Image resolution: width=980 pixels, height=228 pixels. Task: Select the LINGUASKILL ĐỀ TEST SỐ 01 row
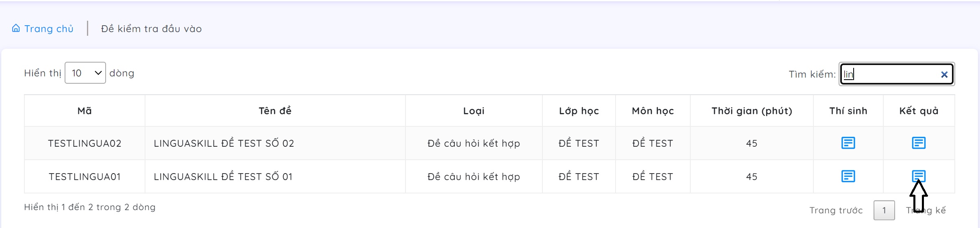(x=223, y=177)
